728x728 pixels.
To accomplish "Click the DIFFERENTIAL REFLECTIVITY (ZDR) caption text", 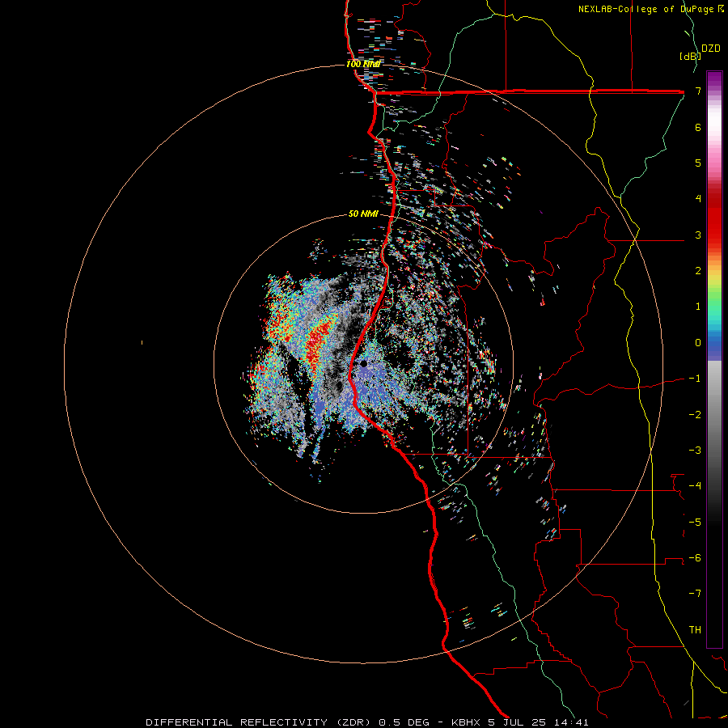I will click(258, 722).
